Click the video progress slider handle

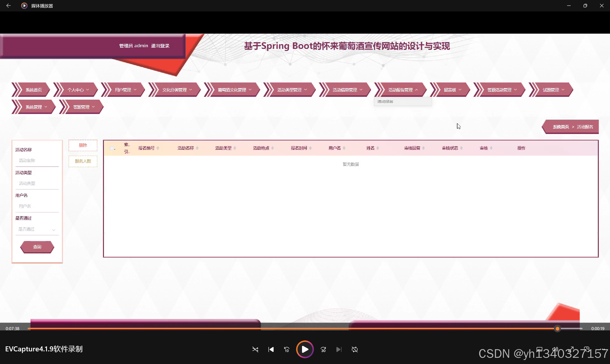[x=557, y=328]
